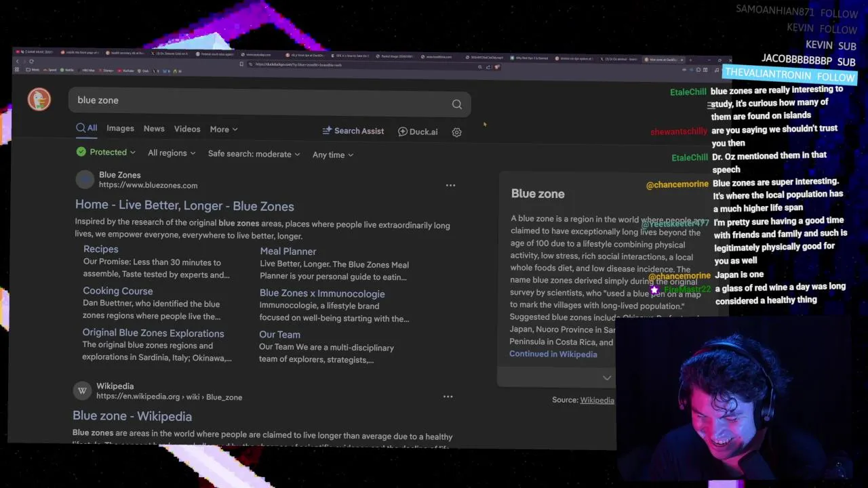
Task: Click the share icon in address bar
Action: [488, 67]
